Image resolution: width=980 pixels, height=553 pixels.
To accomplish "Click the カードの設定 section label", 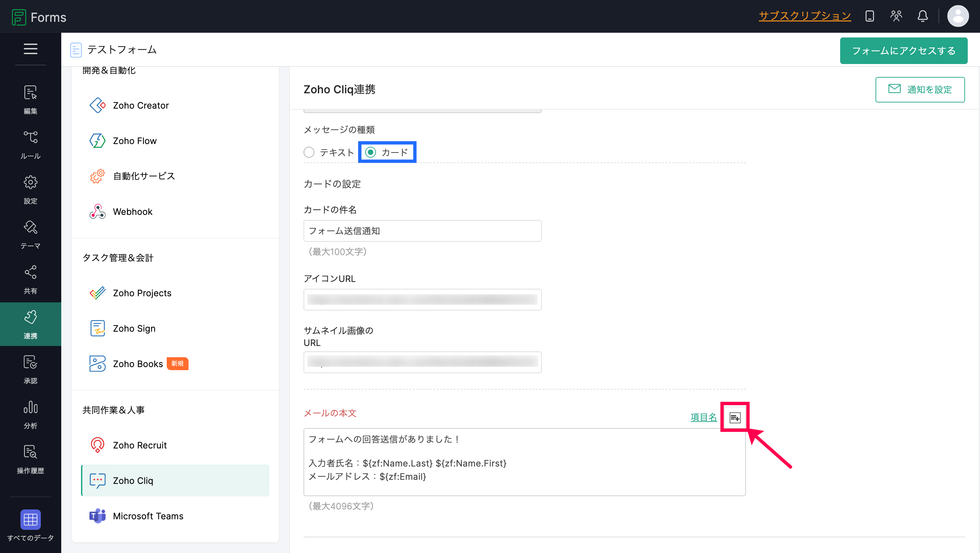I will pyautogui.click(x=332, y=184).
